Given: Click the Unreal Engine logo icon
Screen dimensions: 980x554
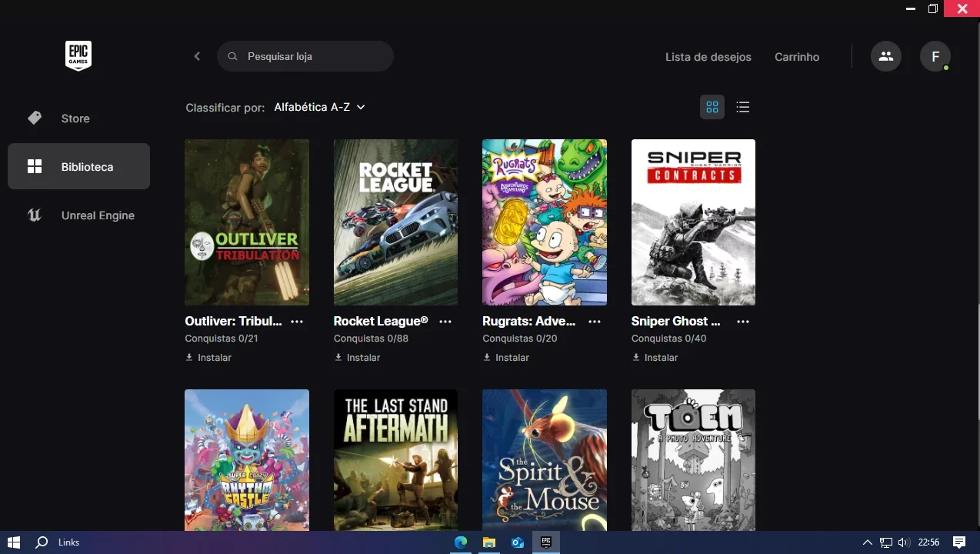Looking at the screenshot, I should (35, 215).
